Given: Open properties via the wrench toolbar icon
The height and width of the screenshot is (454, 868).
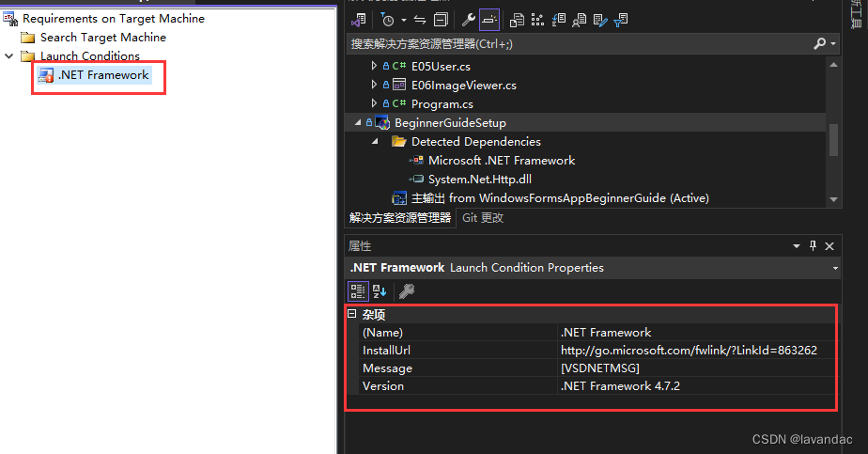Looking at the screenshot, I should pos(469,21).
